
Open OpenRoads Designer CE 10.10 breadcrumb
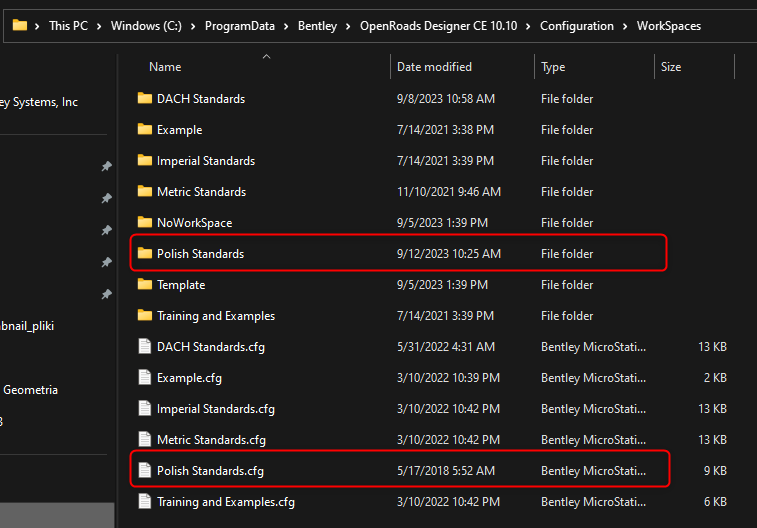[x=438, y=26]
